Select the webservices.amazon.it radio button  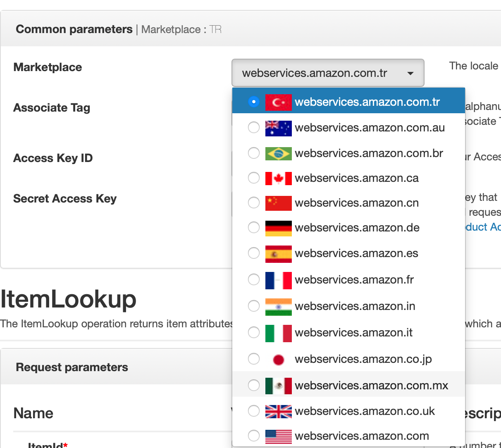(254, 332)
